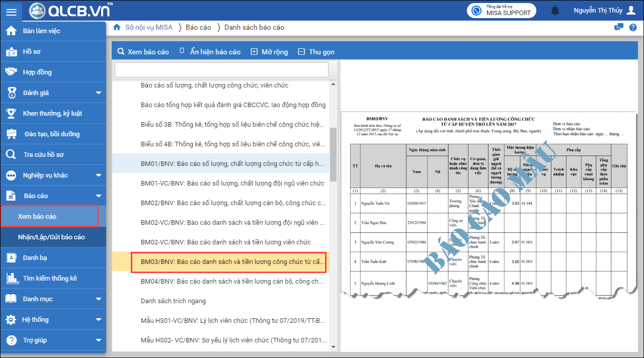644x358 pixels.
Task: Click Thu gọn to collapse list
Action: pos(316,52)
